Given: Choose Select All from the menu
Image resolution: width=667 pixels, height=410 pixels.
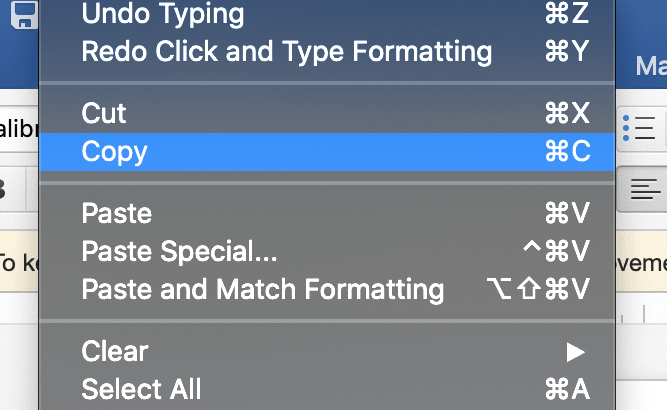Looking at the screenshot, I should pos(327,389).
